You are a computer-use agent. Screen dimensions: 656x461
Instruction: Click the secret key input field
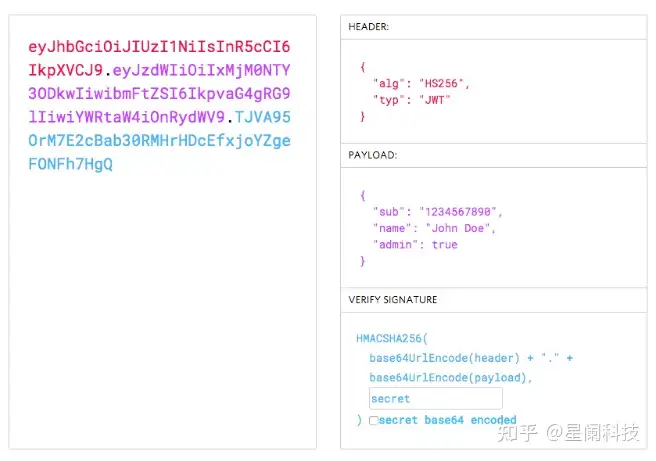tap(436, 398)
